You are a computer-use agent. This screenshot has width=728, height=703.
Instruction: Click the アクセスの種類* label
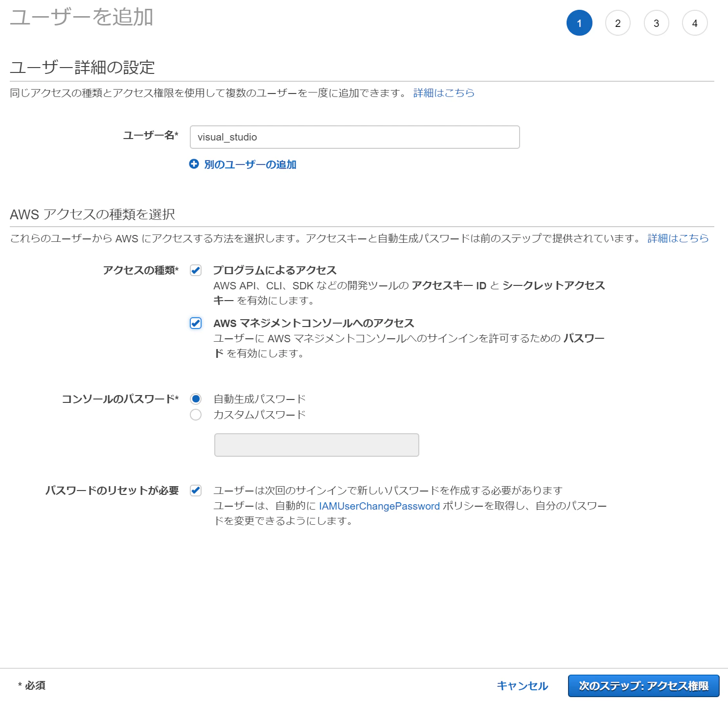click(141, 270)
